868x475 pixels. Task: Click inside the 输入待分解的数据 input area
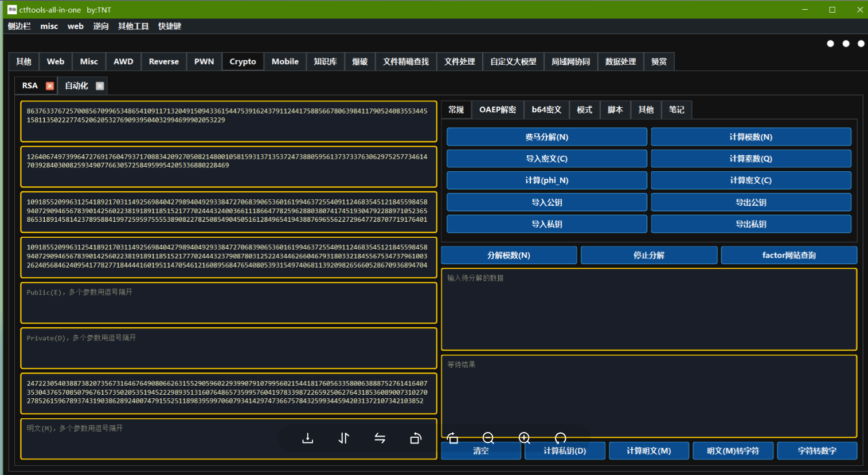[648, 309]
